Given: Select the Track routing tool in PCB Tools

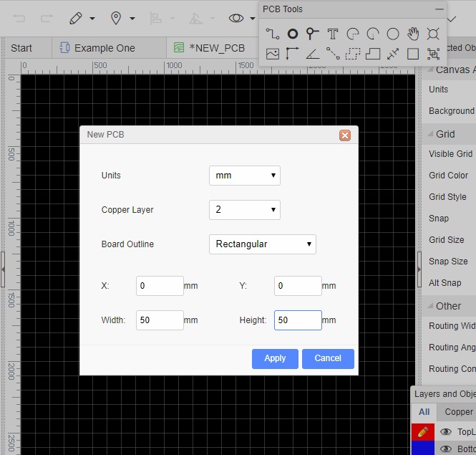Looking at the screenshot, I should pyautogui.click(x=272, y=34).
